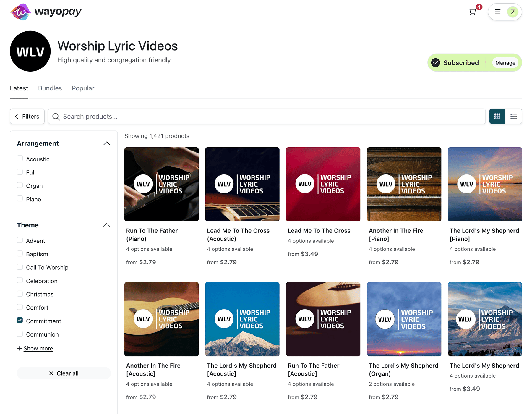
Task: Clear all filters
Action: [x=64, y=373]
